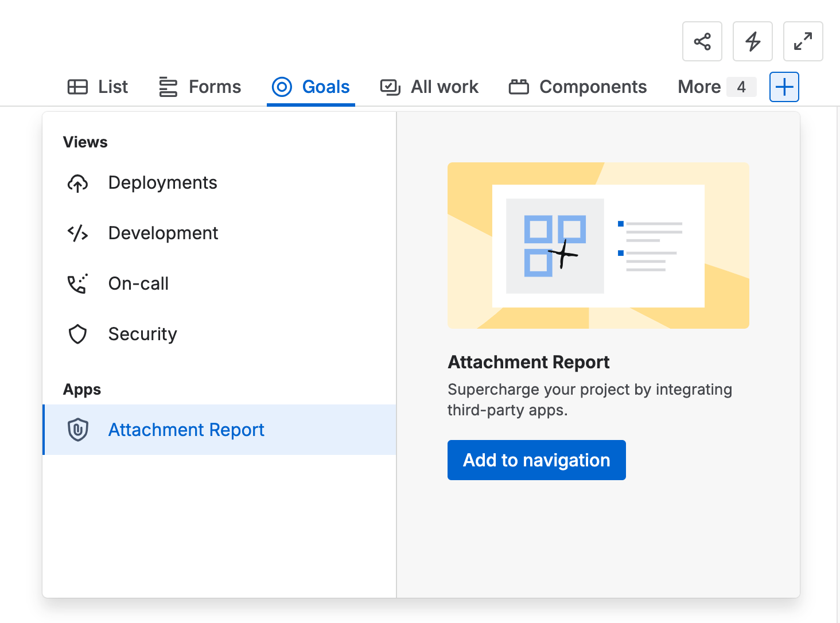Expand the More dropdown with 4 items
The width and height of the screenshot is (840, 623).
(x=715, y=87)
